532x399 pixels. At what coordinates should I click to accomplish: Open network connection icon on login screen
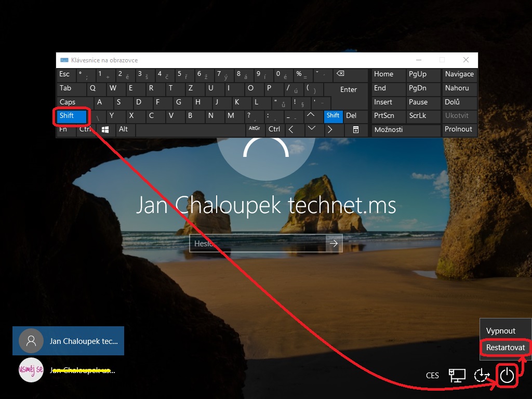[x=457, y=375]
